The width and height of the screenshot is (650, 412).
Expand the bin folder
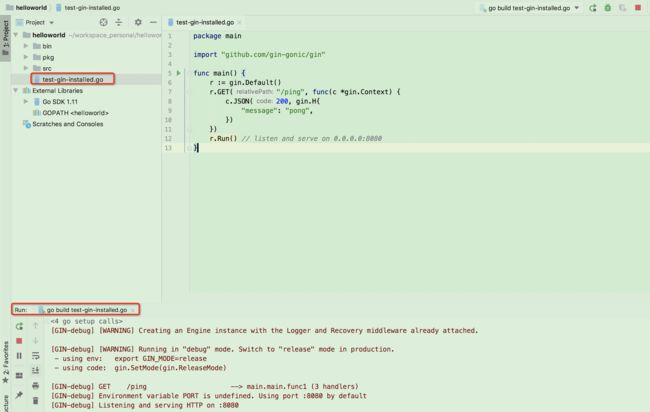pyautogui.click(x=26, y=46)
